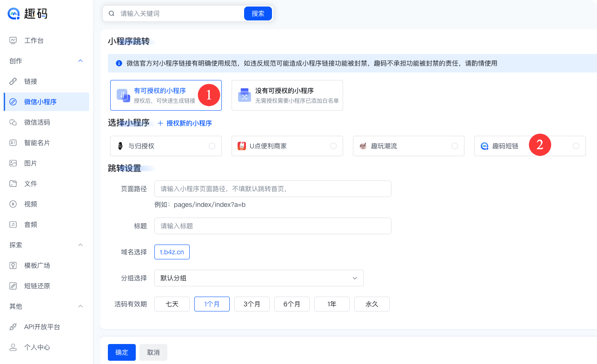Collapse the 其他 sidebar section
Image resolution: width=597 pixels, height=364 pixels.
(80, 306)
